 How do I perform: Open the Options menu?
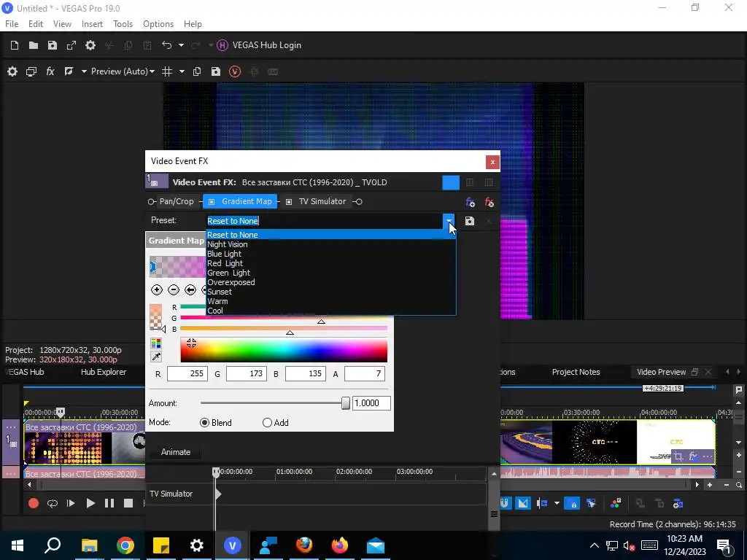tap(158, 24)
